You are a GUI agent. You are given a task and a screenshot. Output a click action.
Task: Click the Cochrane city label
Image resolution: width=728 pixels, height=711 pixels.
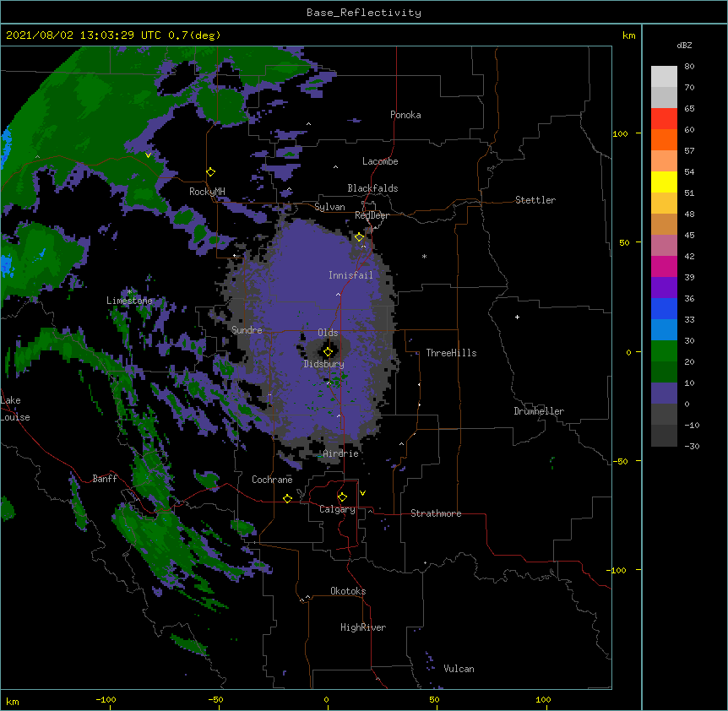click(x=272, y=480)
